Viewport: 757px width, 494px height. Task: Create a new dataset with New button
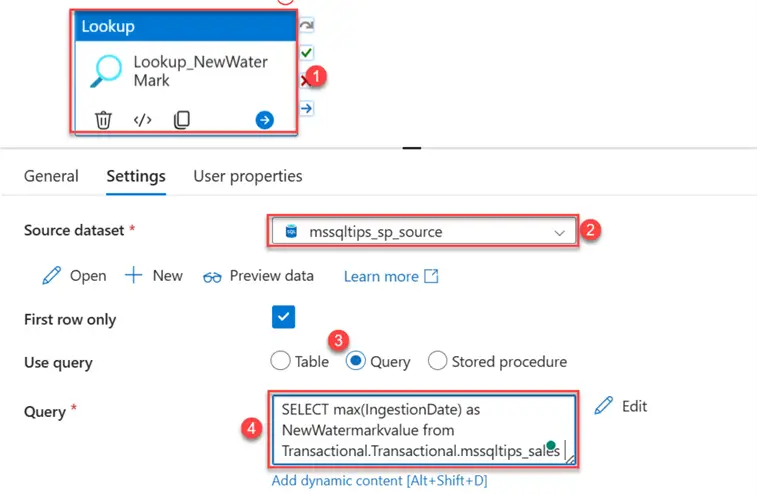click(154, 276)
